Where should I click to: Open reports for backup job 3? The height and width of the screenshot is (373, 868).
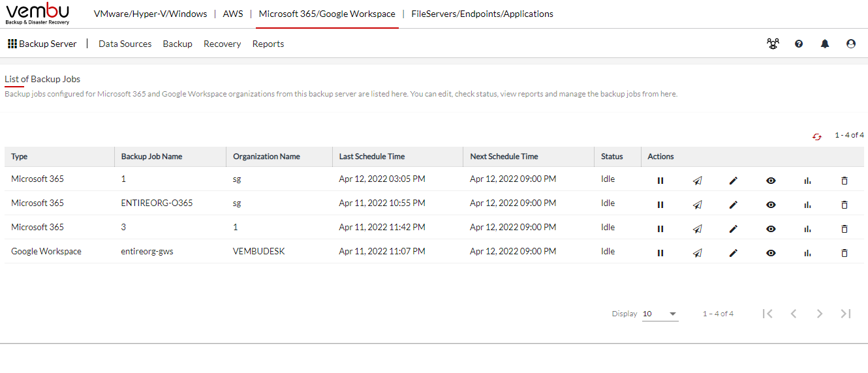pos(807,229)
